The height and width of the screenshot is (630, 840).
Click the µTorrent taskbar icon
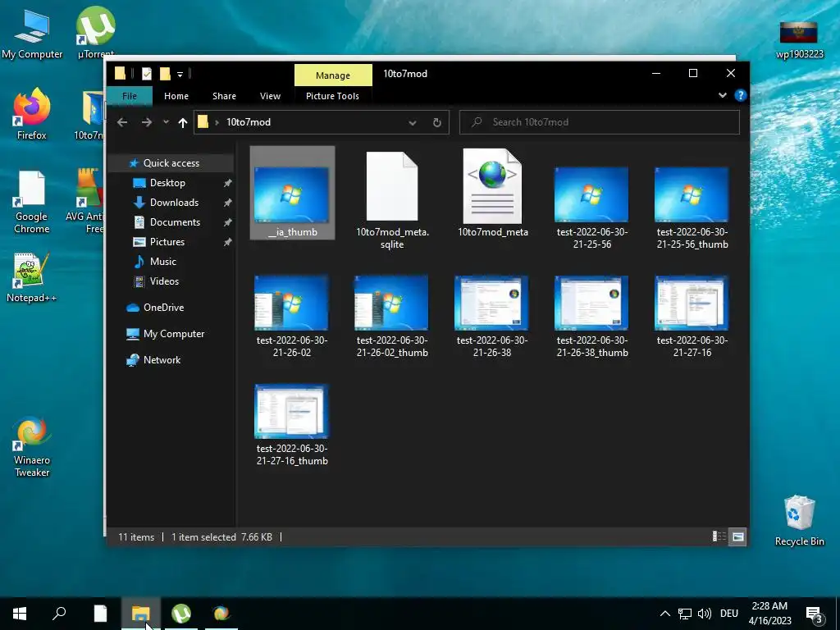pyautogui.click(x=181, y=613)
